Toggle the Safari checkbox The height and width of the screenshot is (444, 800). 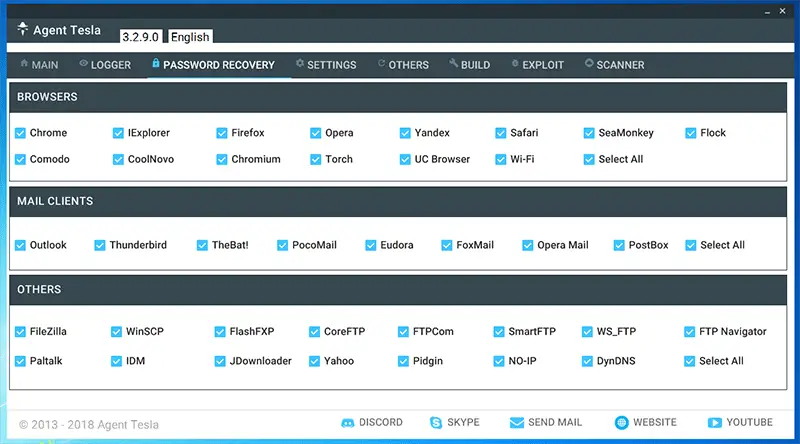501,133
